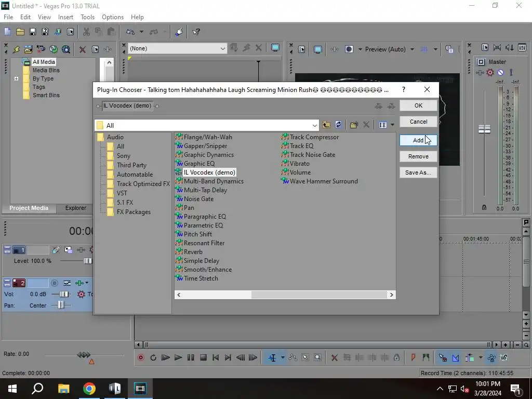Click the Get Media from the Web icon
Screen dimensions: 532x399
click(x=66, y=49)
